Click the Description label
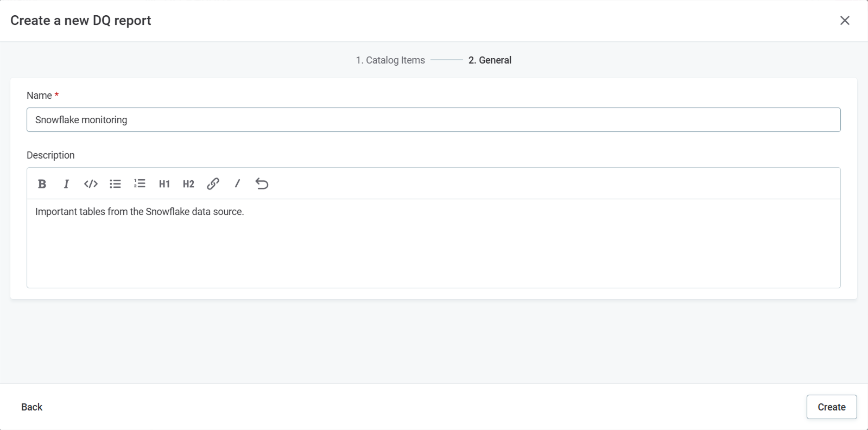 click(50, 155)
